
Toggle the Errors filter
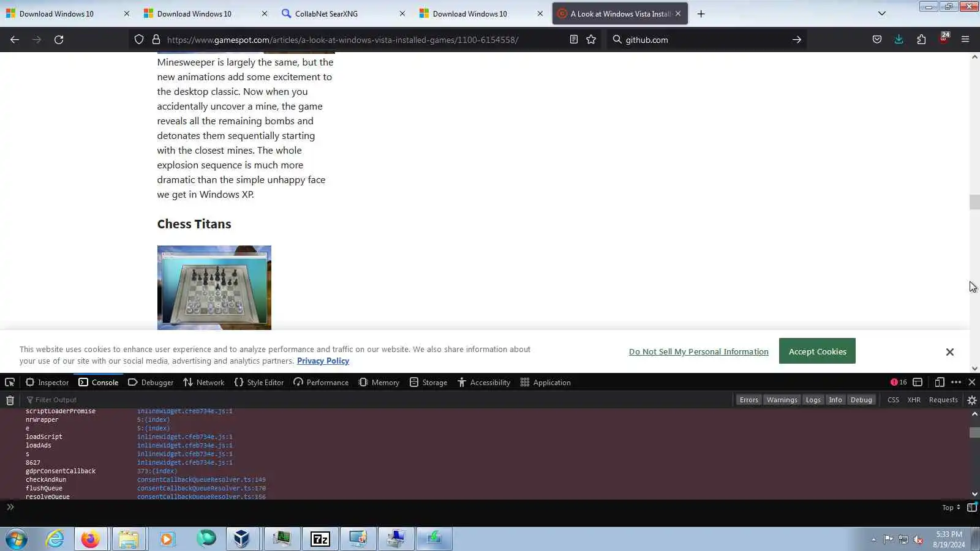pyautogui.click(x=748, y=400)
